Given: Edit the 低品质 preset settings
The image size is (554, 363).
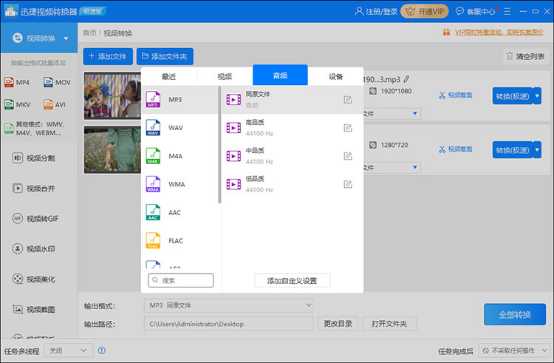Looking at the screenshot, I should pos(348,184).
